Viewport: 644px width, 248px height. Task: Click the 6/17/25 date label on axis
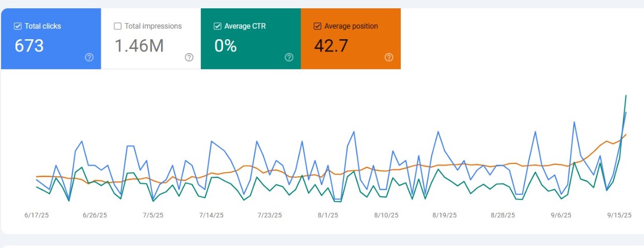tap(37, 216)
